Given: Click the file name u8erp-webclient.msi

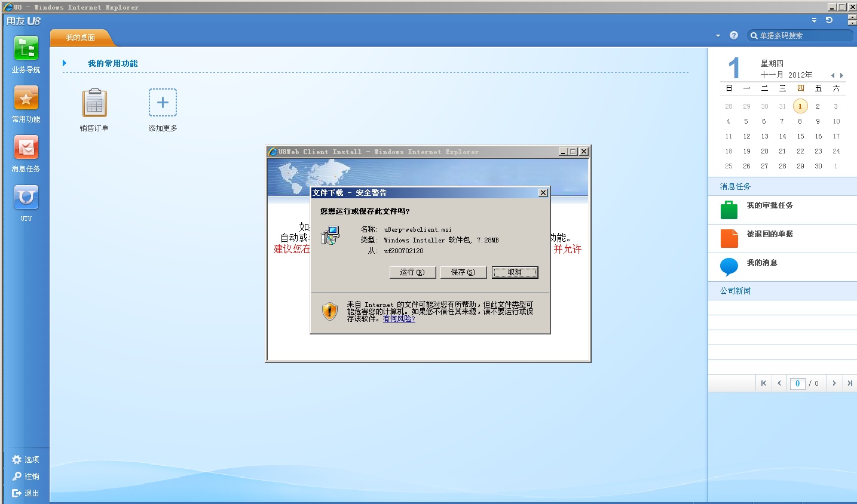Looking at the screenshot, I should [418, 229].
